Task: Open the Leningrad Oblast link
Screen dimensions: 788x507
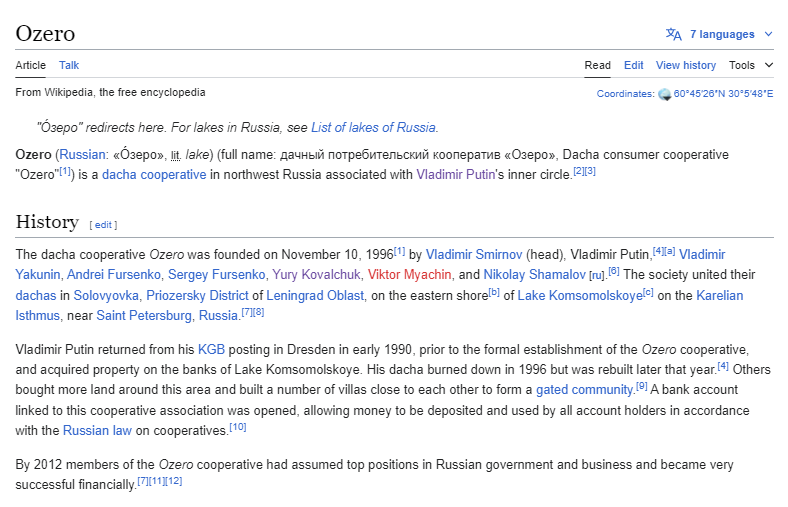Action: (x=315, y=295)
